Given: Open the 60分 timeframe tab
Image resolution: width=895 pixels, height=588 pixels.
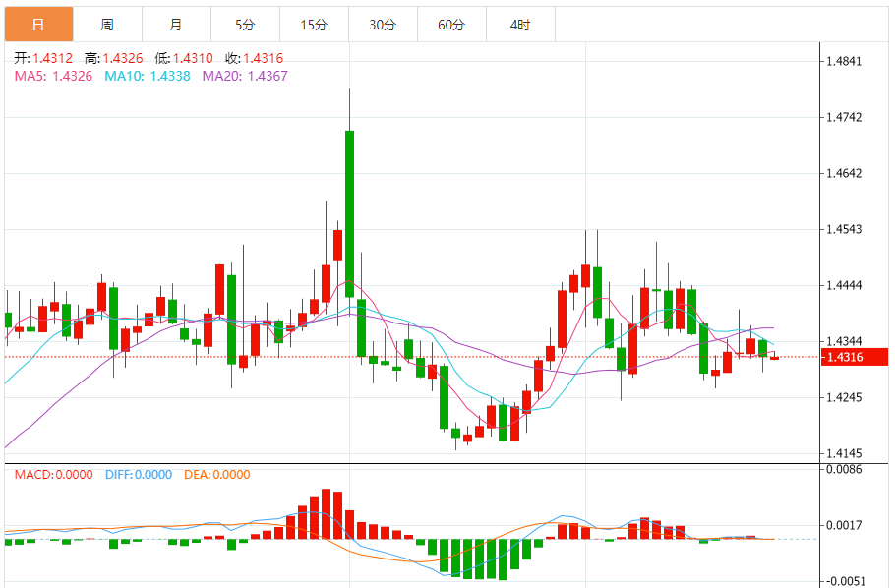Looking at the screenshot, I should click(452, 25).
